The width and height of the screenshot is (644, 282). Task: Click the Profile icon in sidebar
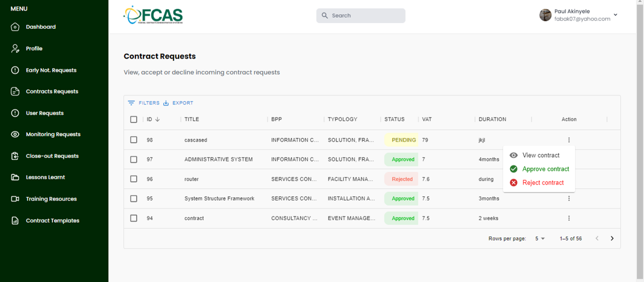15,49
